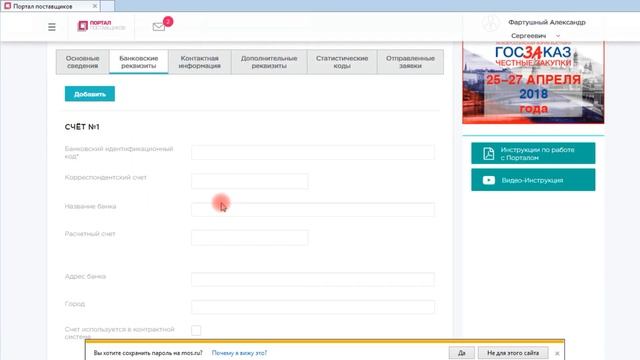Go to Дополнительные реквизиты tab
Viewport: 640px width, 360px height.
click(269, 62)
